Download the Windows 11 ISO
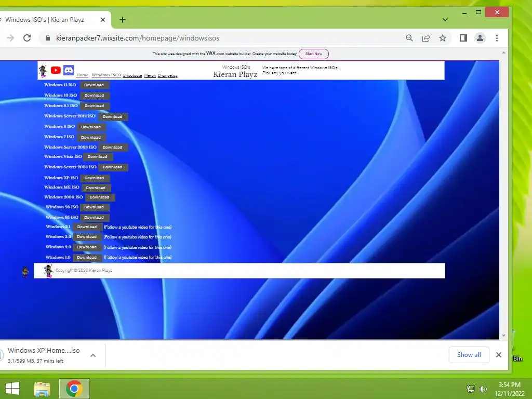Image resolution: width=532 pixels, height=399 pixels. point(95,85)
